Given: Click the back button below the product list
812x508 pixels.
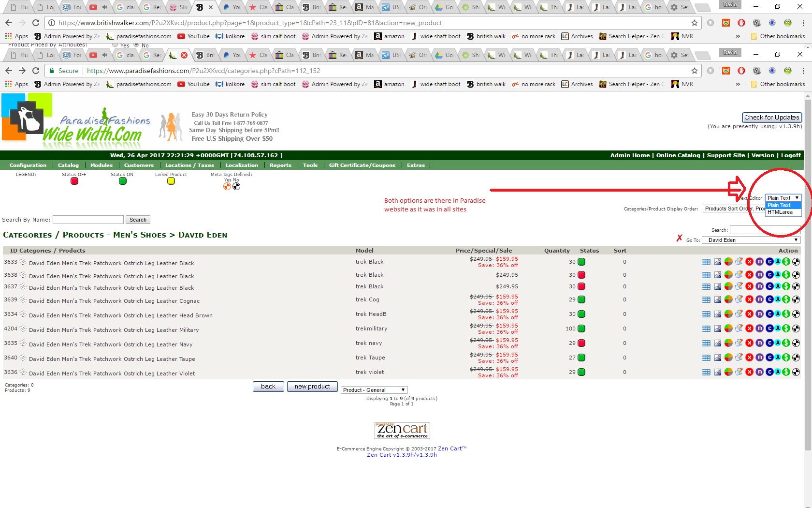Looking at the screenshot, I should click(x=268, y=387).
